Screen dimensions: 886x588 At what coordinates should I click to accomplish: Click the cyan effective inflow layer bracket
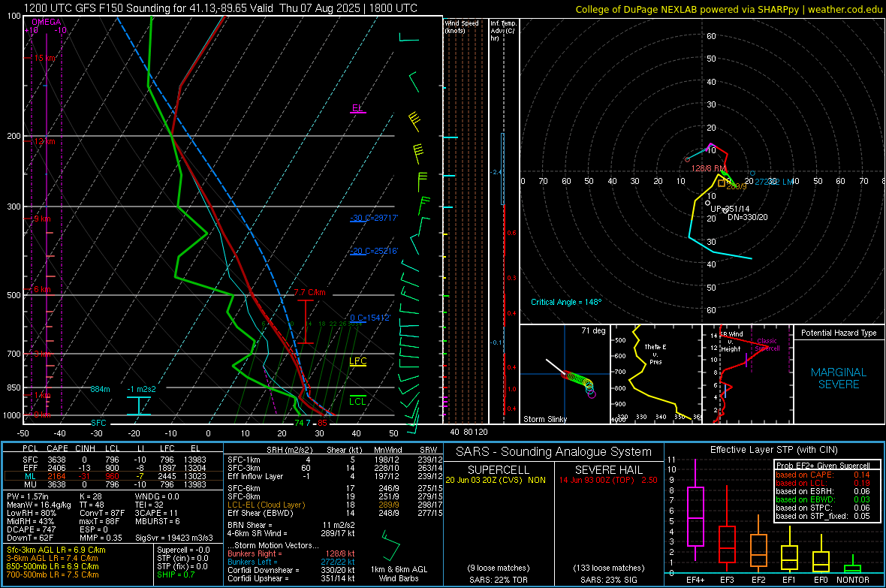[x=138, y=406]
